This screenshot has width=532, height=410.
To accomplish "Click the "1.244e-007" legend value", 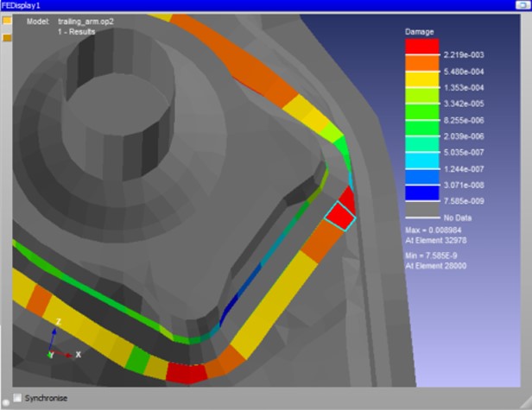I will [464, 169].
